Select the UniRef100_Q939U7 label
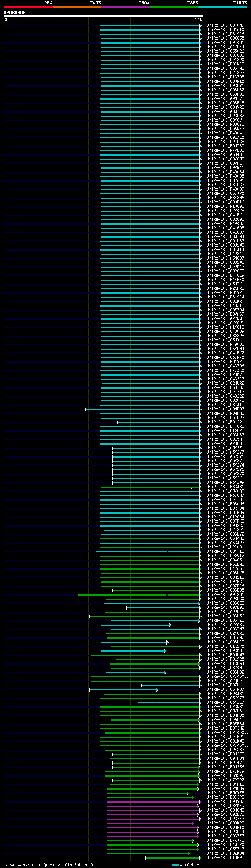The height and width of the screenshot is (868, 251). point(225,802)
